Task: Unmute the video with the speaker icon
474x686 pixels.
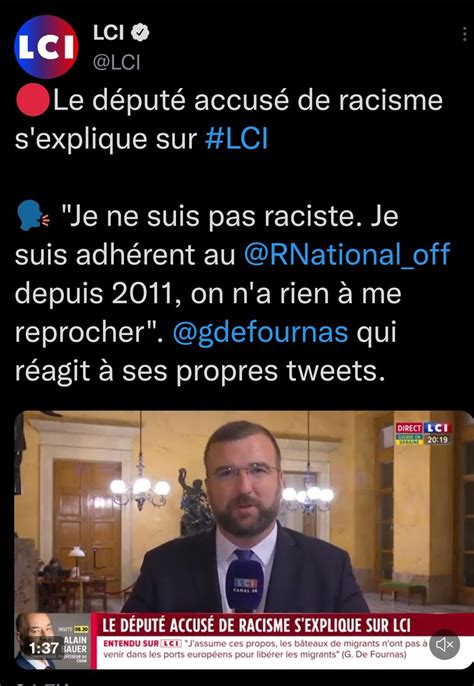Action: coord(445,644)
